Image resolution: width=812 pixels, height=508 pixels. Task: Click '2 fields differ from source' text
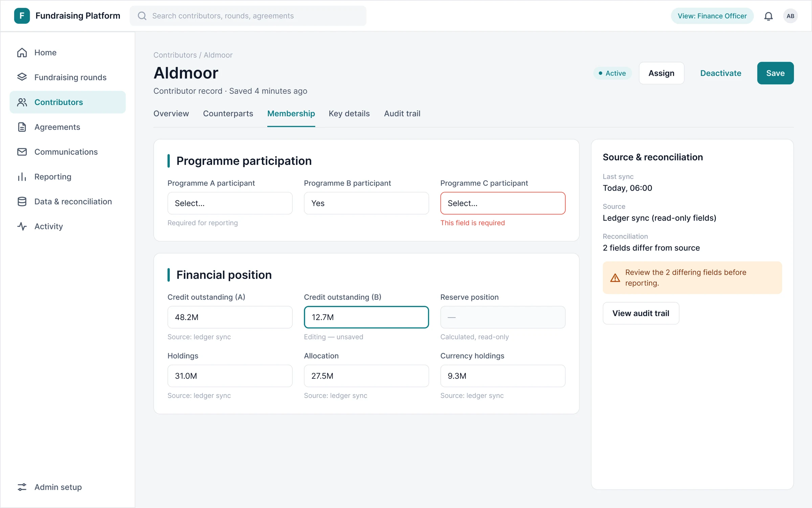point(651,248)
